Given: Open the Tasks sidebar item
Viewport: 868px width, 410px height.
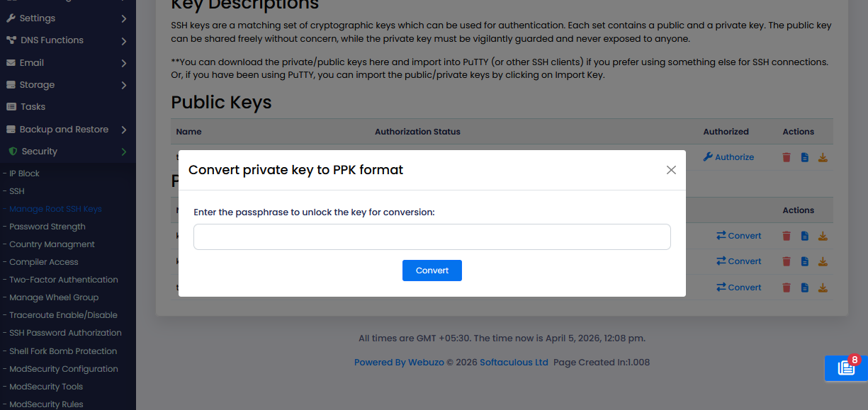Looking at the screenshot, I should coord(33,106).
